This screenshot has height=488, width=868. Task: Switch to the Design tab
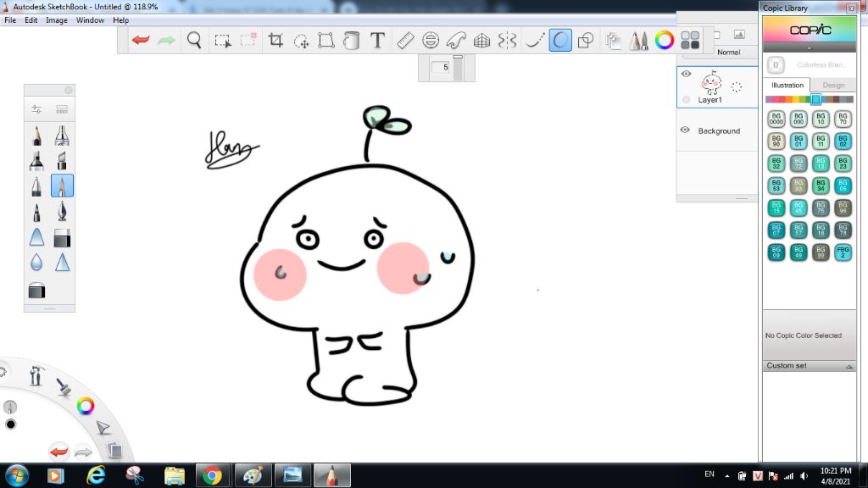[x=833, y=86]
